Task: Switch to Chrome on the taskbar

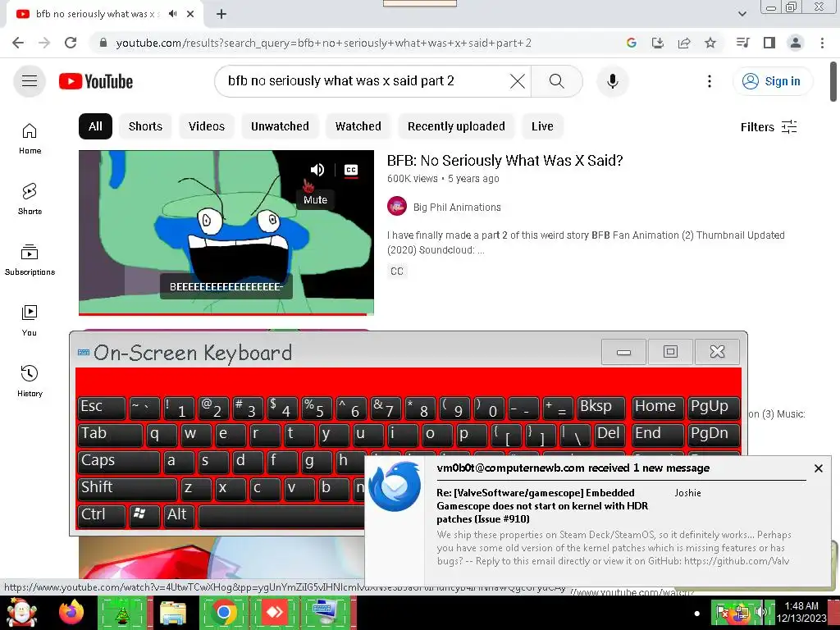Action: click(224, 612)
